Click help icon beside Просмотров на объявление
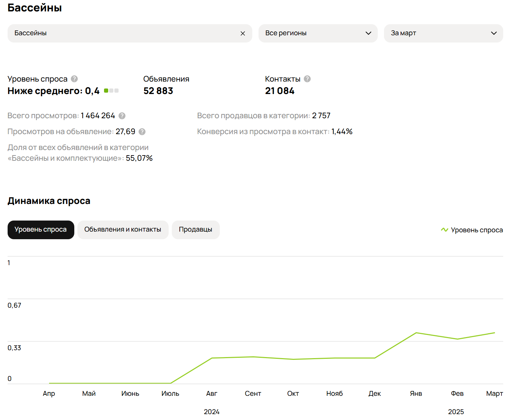This screenshot has height=420, width=516. pos(142,132)
